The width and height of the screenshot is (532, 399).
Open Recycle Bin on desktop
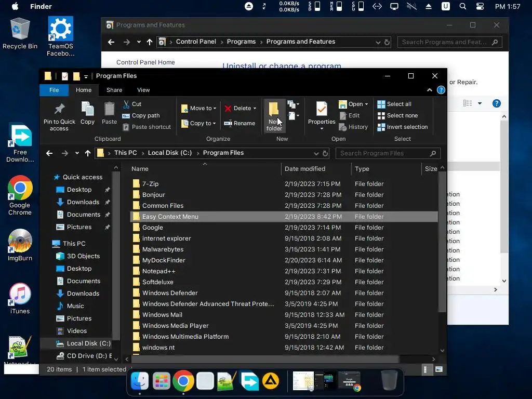point(20,34)
